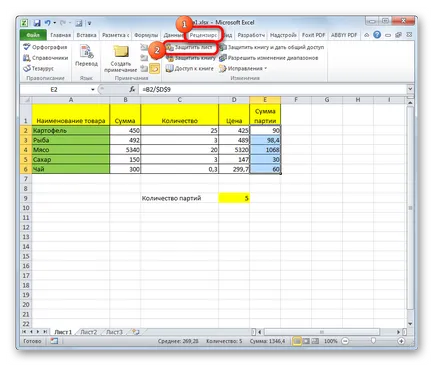Switch to the Foxit PDF ribbon tab
Image resolution: width=434 pixels, height=366 pixels.
(x=313, y=35)
